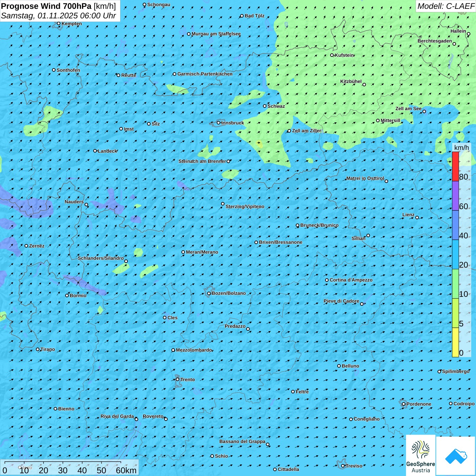476x476 pixels.
Task: Click the 'Matrei in Osttirol' label
Action: (365, 178)
